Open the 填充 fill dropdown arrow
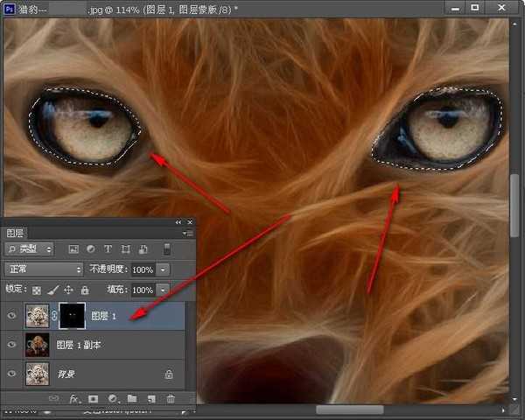Viewport: 525px width, 420px height. (163, 290)
